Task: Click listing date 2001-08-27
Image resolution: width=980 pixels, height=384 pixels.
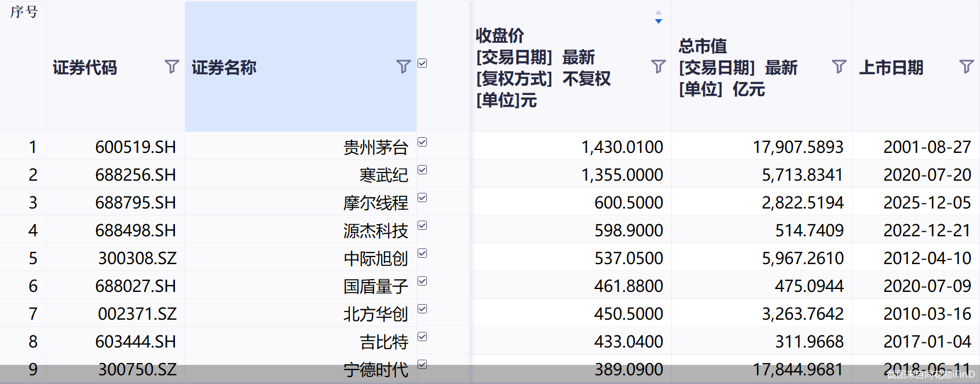Action: pos(927,147)
